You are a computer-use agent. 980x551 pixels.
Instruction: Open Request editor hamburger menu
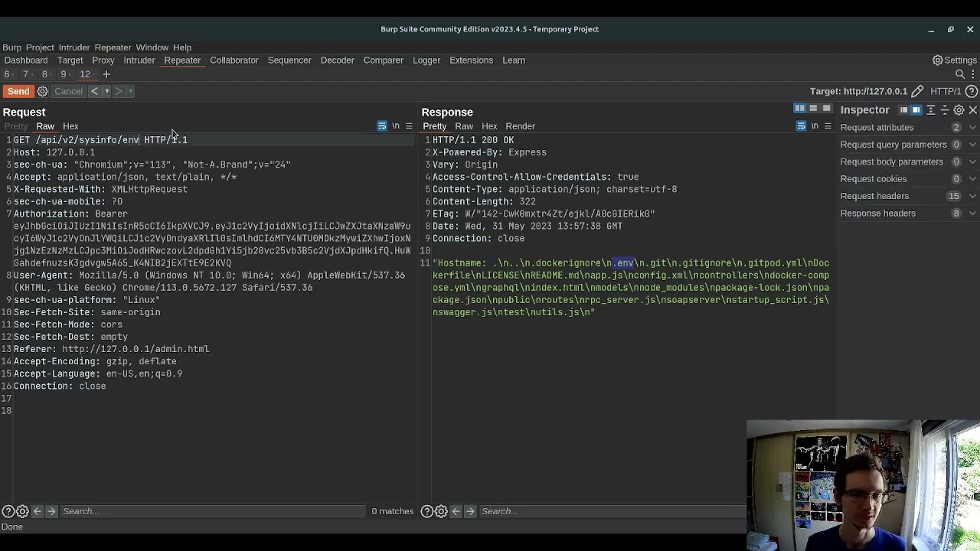(x=409, y=126)
